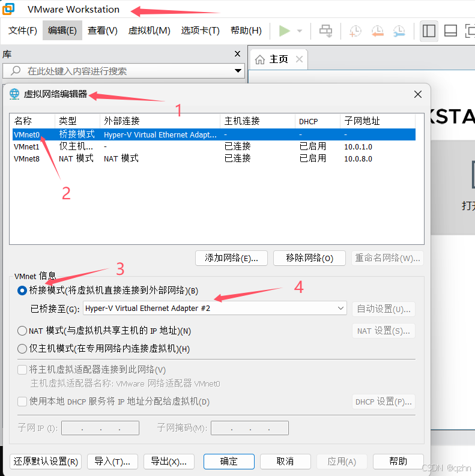Screen dimensions: 475x476
Task: Select the 桥接模式 radio button
Action: 22,291
